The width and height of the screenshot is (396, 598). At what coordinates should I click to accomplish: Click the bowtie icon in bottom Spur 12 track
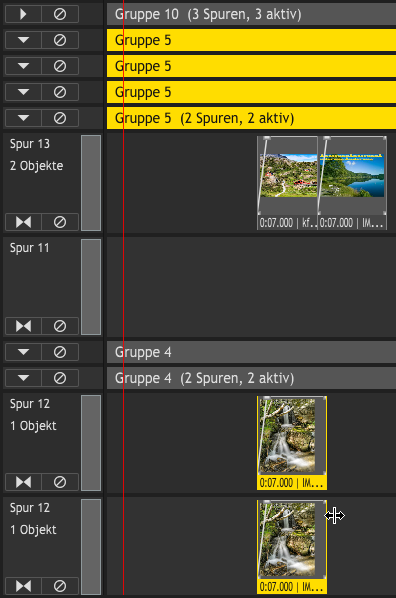click(23, 586)
